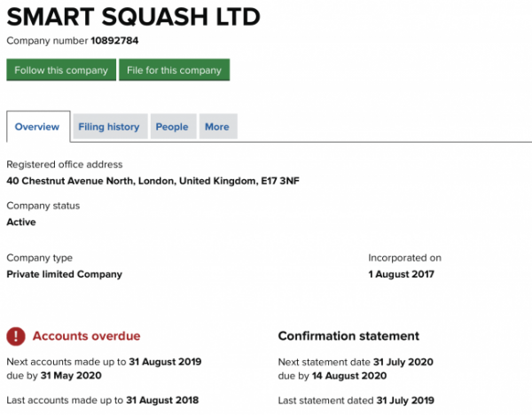Select the SMART SQUASH LTD heading
532x415 pixels.
[133, 17]
